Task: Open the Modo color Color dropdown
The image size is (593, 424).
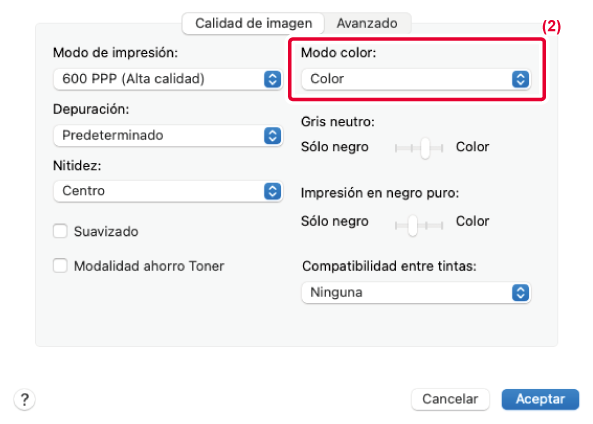Action: (416, 79)
